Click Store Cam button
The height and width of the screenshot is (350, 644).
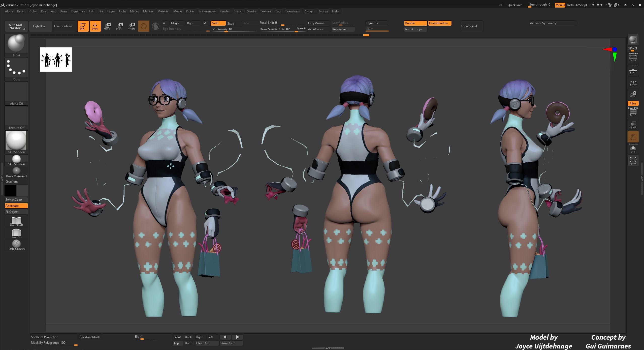[231, 343]
